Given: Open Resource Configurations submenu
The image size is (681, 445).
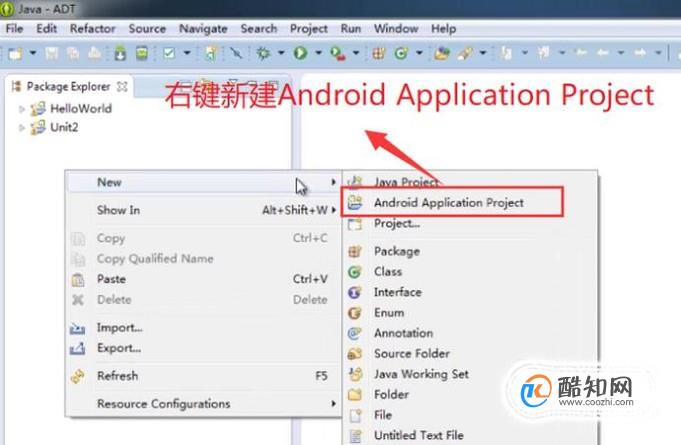Looking at the screenshot, I should pos(203,404).
